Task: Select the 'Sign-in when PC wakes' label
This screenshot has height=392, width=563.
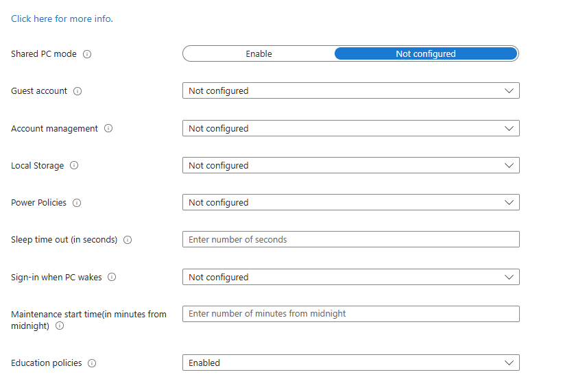Action: (x=56, y=277)
